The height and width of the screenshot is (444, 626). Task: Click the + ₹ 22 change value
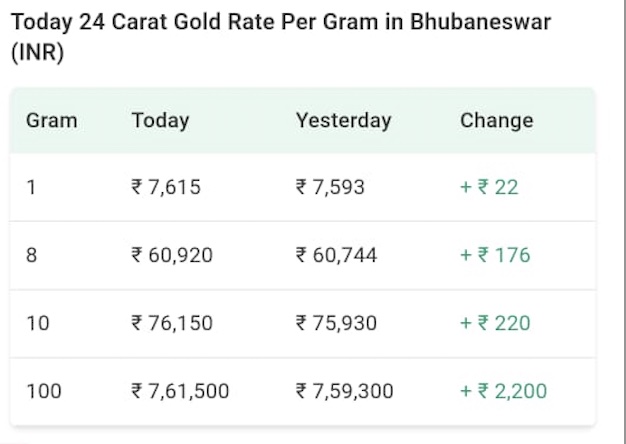[489, 187]
